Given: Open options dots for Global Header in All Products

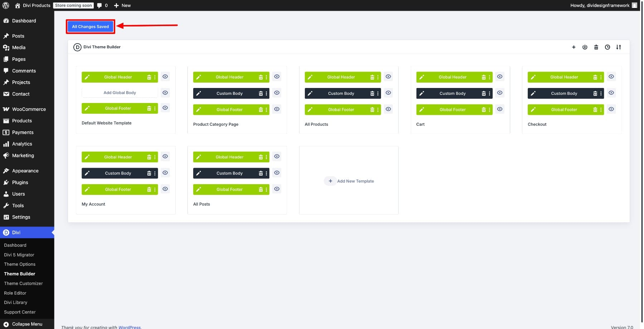Looking at the screenshot, I should pos(378,77).
